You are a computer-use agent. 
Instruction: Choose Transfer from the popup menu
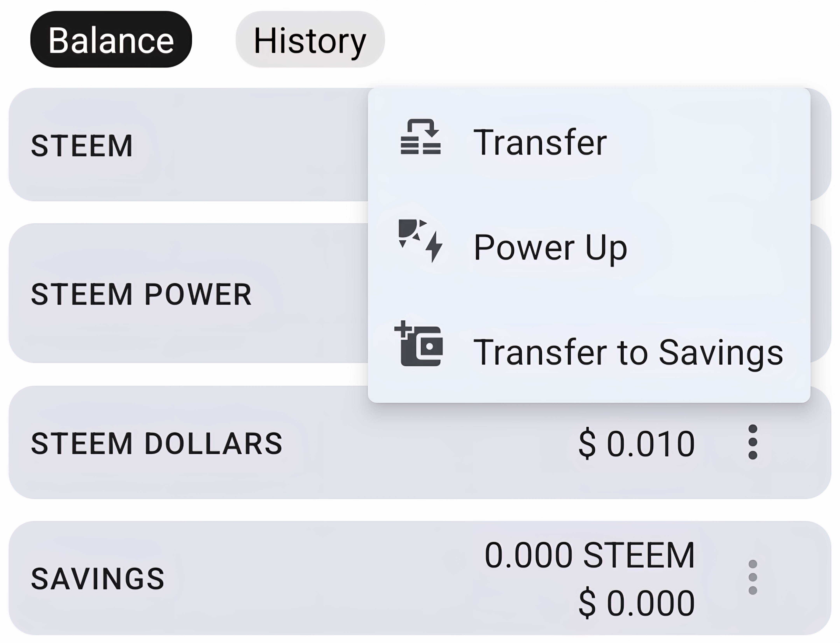pos(589,142)
